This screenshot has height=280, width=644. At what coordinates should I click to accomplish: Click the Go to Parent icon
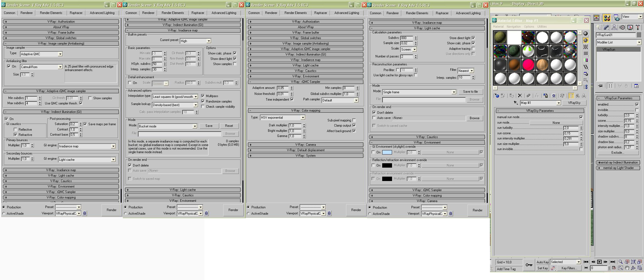(578, 95)
